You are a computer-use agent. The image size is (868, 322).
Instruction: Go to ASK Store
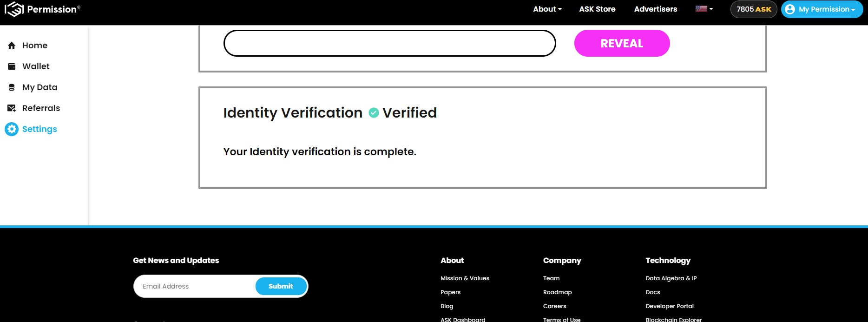tap(597, 9)
